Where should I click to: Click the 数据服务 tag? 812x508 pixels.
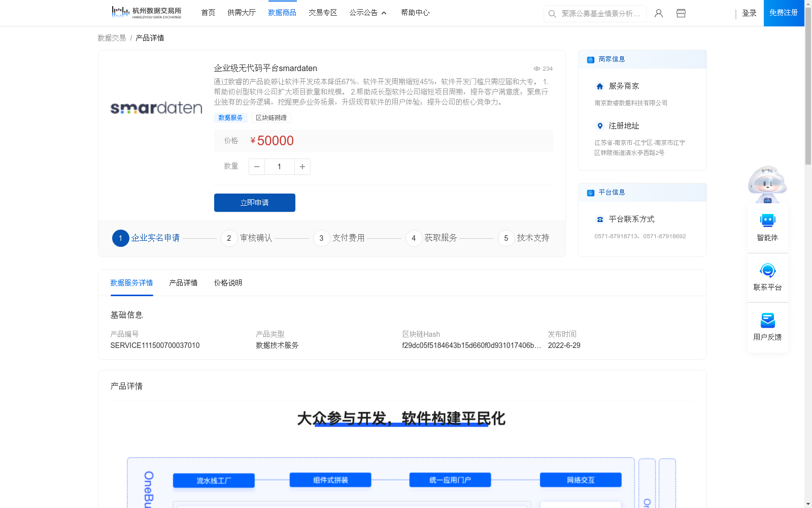230,118
